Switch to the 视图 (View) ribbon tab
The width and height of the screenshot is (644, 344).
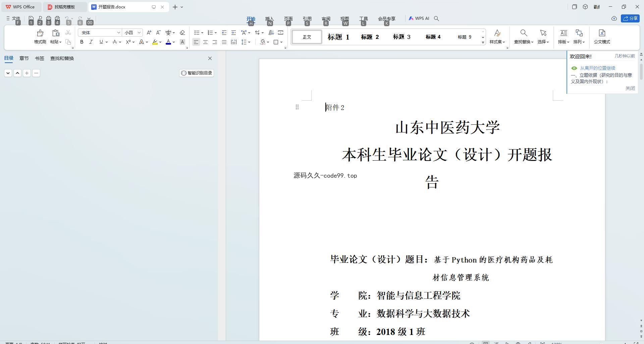coord(344,18)
